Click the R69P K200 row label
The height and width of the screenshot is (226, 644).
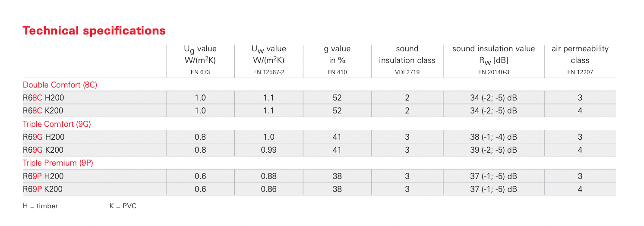click(44, 188)
